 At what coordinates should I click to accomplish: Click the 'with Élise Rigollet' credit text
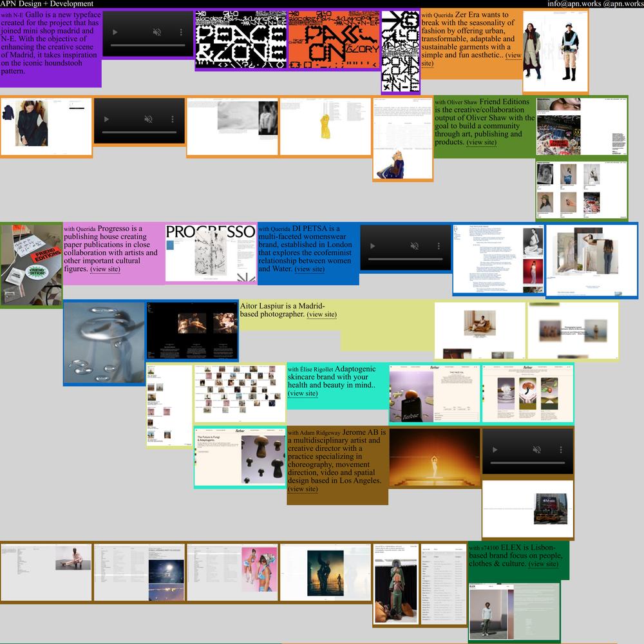point(310,370)
